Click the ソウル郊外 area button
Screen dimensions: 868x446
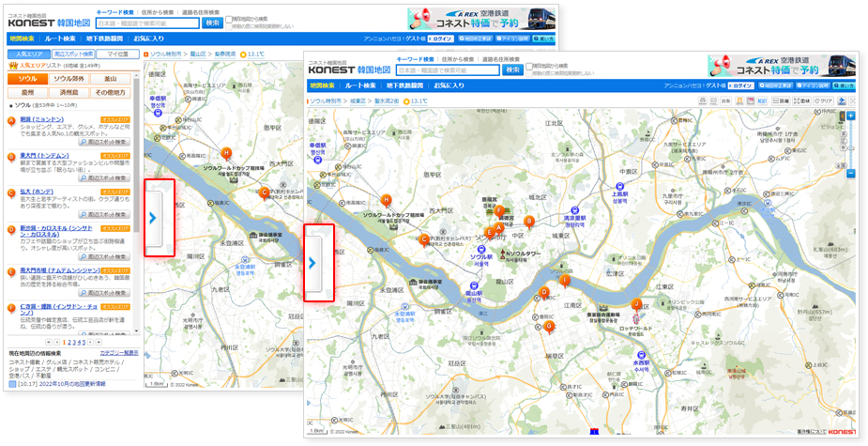point(69,79)
